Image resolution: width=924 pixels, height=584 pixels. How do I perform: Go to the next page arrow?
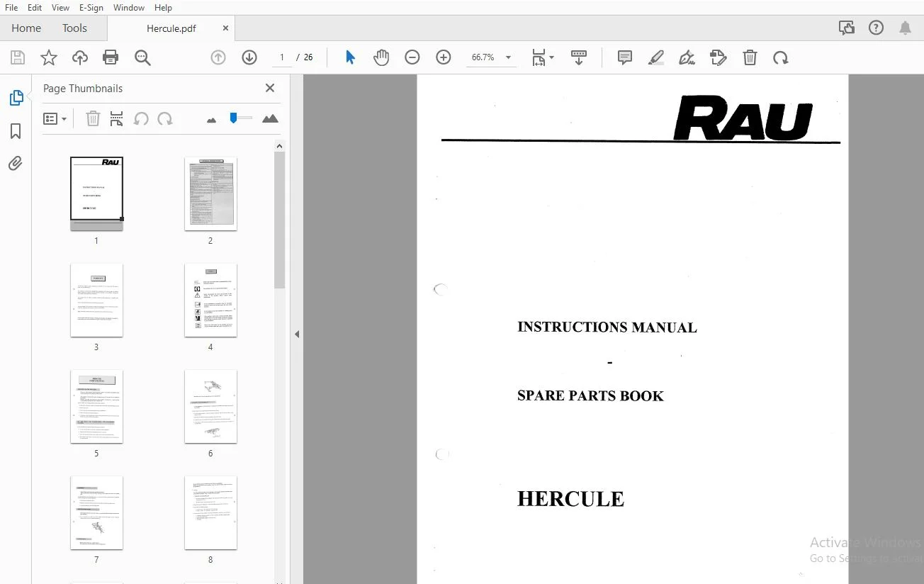249,57
